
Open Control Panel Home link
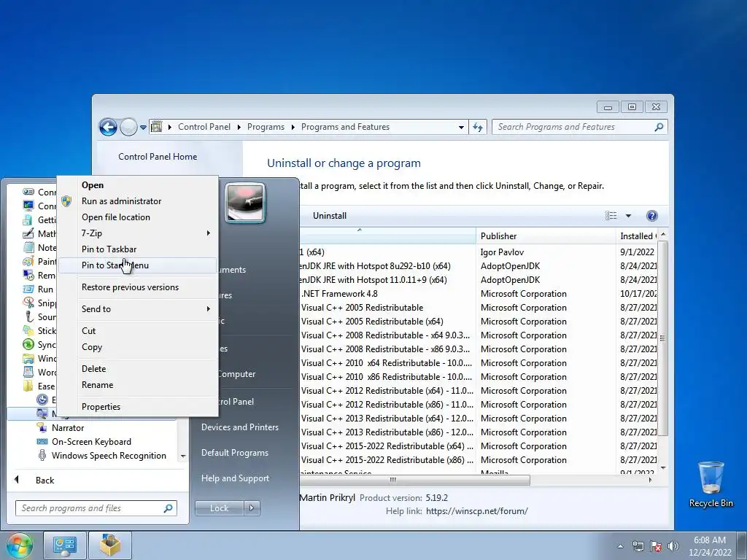coord(158,157)
